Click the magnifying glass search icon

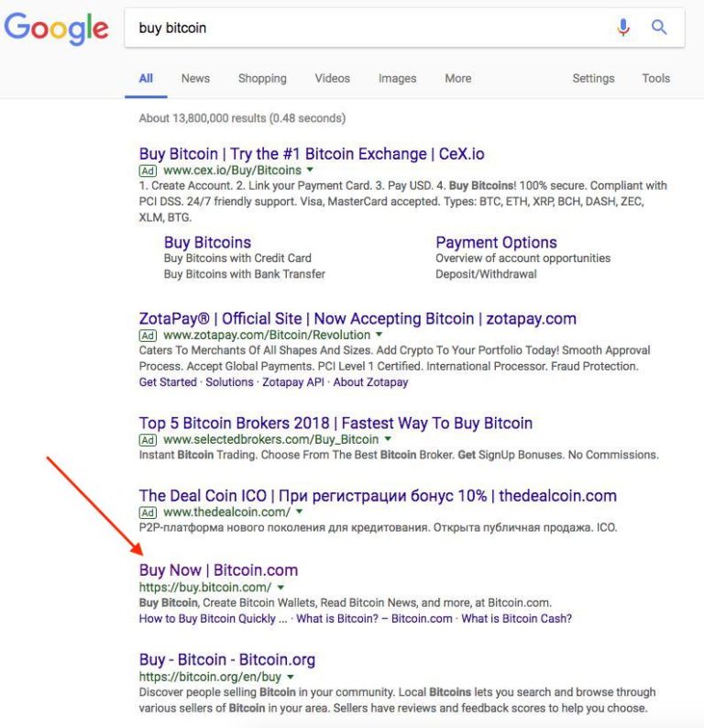point(659,28)
